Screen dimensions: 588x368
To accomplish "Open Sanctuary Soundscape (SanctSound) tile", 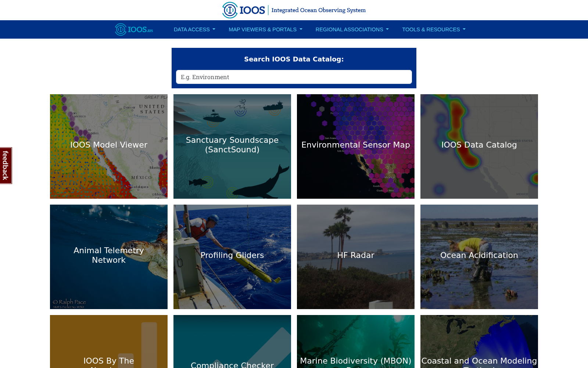I will pos(232,146).
